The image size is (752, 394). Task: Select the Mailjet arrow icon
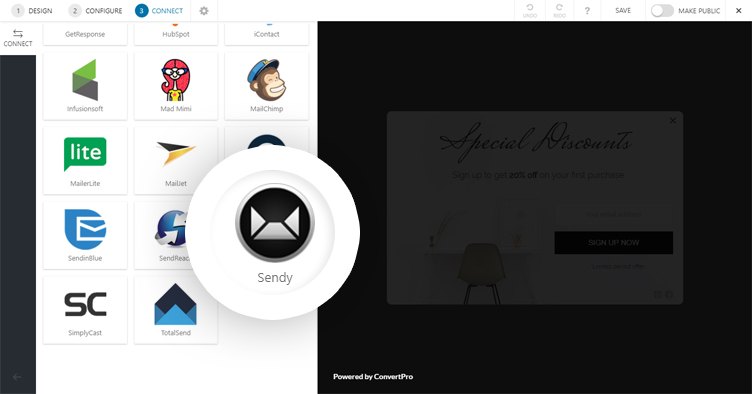tap(176, 153)
